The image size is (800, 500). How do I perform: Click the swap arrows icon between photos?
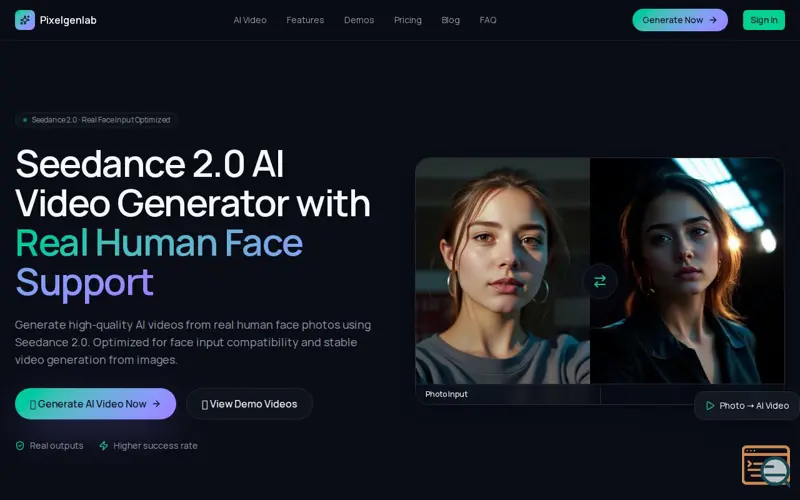pos(600,281)
